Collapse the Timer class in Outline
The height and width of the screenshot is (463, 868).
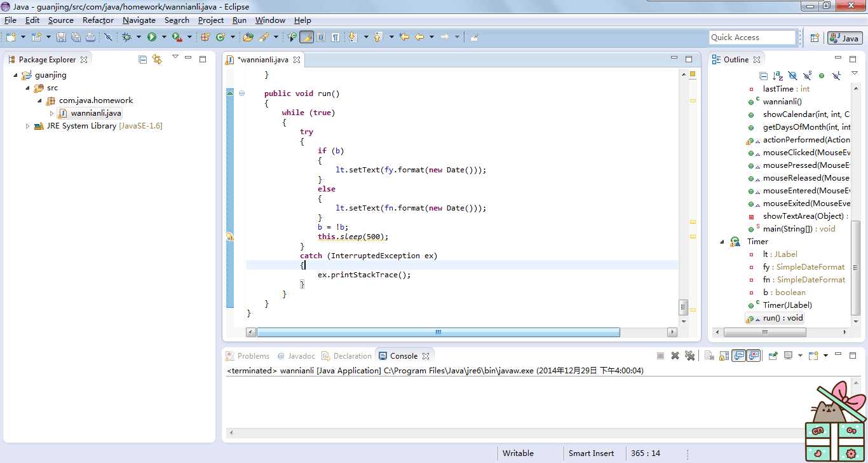[x=722, y=242]
